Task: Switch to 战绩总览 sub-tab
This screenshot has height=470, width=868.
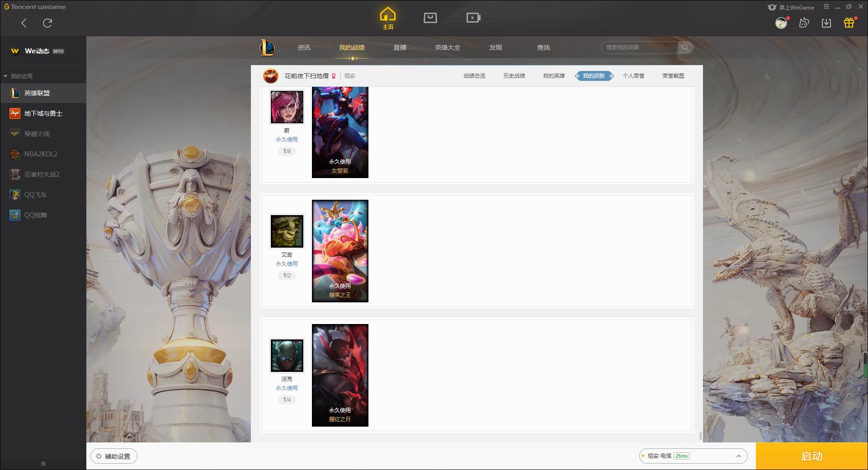Action: pyautogui.click(x=474, y=76)
